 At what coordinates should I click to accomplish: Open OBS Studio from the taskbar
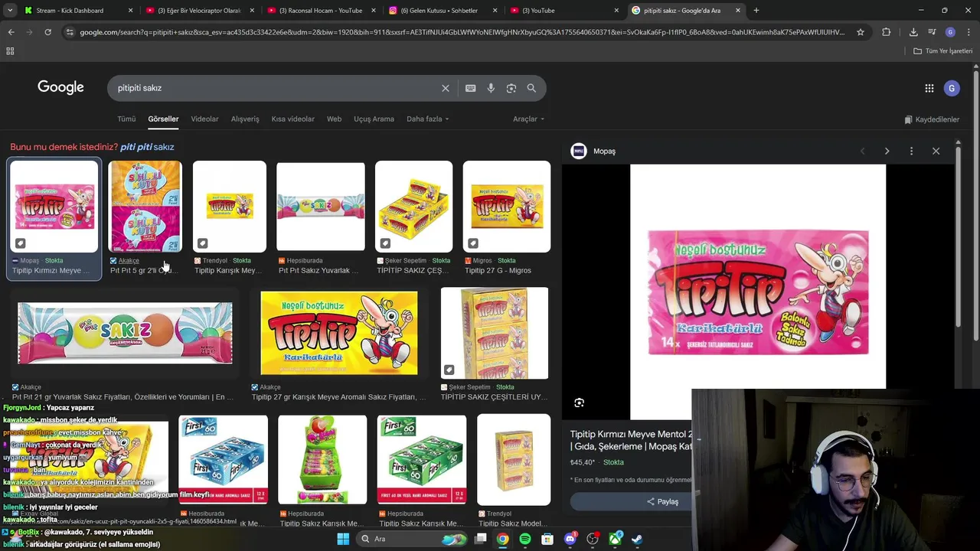click(x=592, y=539)
